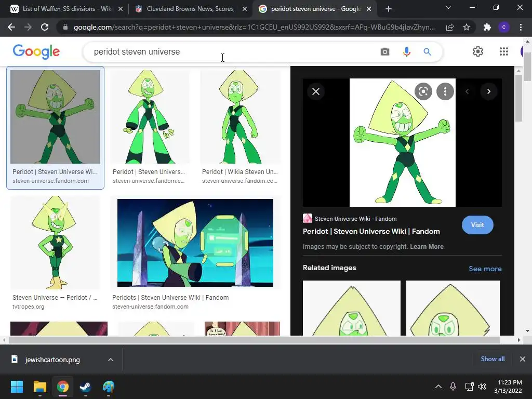Start voice search with microphone icon
532x399 pixels.
pos(406,51)
